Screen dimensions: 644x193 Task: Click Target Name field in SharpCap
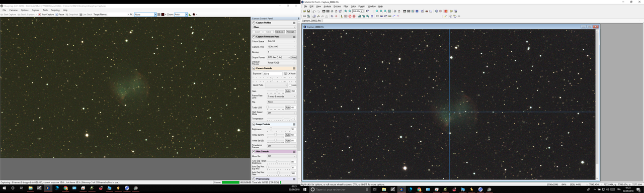[x=117, y=15]
